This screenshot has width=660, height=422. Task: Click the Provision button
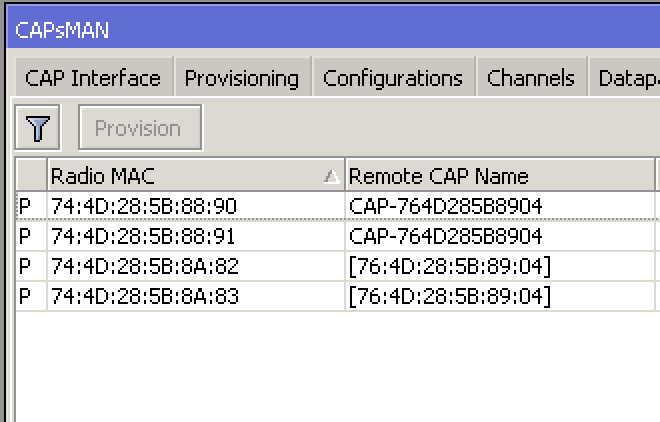point(140,127)
